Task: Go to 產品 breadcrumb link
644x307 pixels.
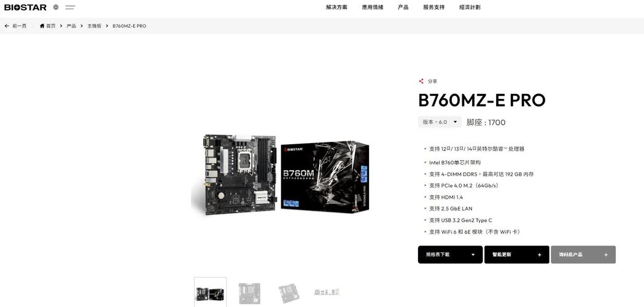Action: 71,26
